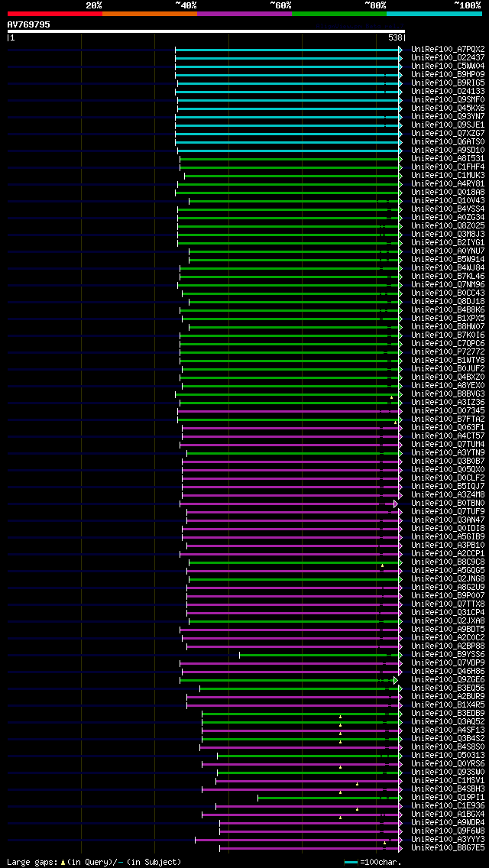Click UniRef100_O24133 label
This screenshot has width=489, height=868.
point(448,92)
